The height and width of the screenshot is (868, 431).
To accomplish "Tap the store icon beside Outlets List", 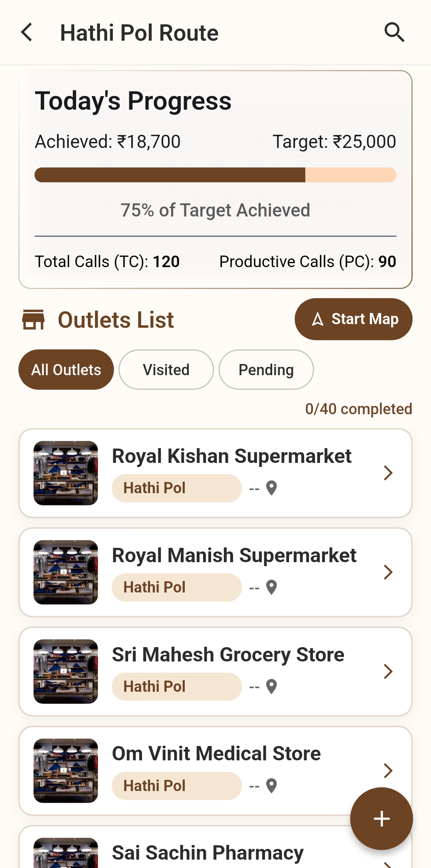I will pos(34,320).
